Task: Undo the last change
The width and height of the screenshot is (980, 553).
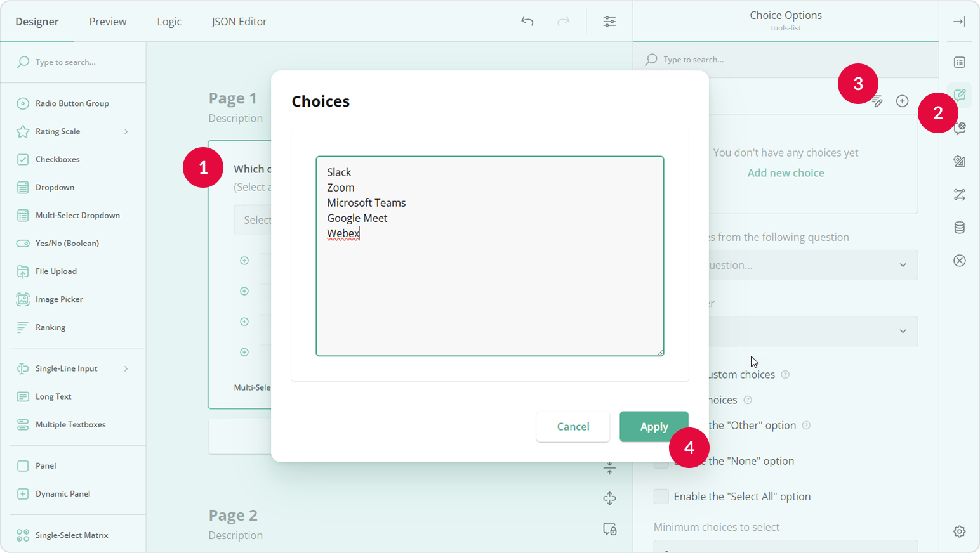Action: point(527,21)
